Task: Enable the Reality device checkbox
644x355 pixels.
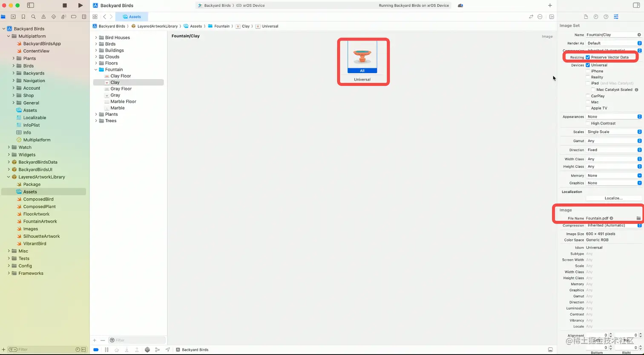Action: tap(588, 77)
